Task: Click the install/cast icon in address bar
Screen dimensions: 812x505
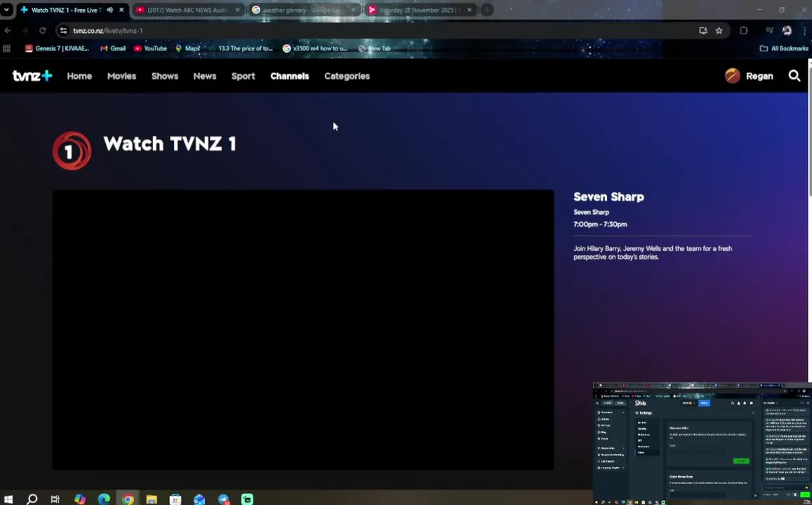Action: pos(703,31)
